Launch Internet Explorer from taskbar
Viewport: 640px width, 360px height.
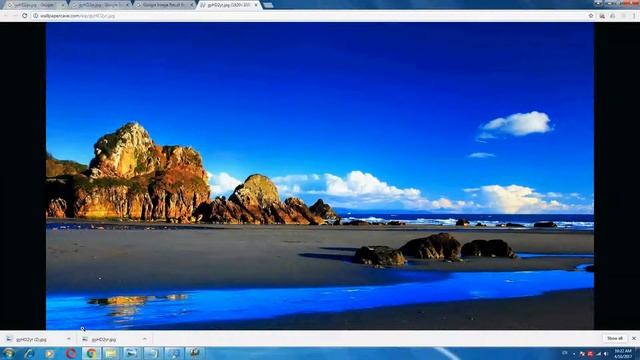pyautogui.click(x=29, y=353)
